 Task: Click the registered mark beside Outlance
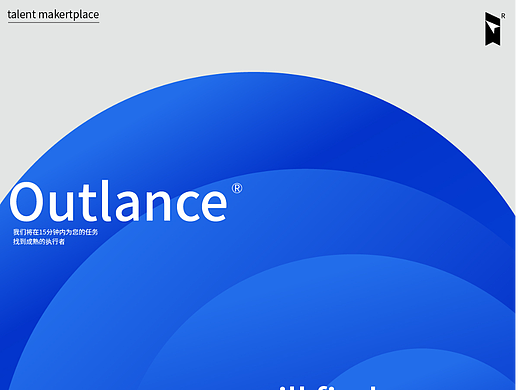tap(237, 188)
